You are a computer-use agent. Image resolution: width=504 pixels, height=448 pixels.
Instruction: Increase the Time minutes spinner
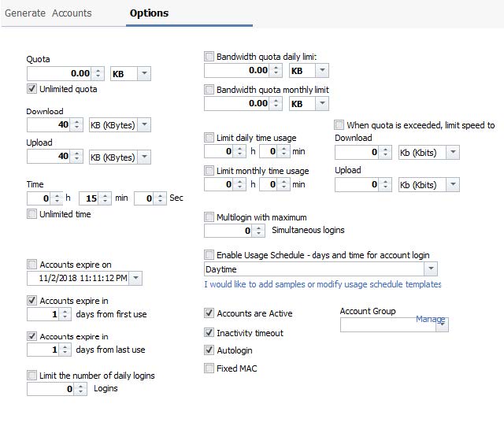pos(105,195)
